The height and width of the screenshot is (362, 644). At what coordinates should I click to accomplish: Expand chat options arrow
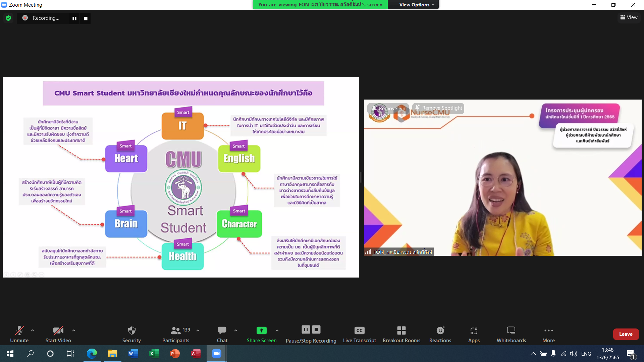(x=236, y=330)
